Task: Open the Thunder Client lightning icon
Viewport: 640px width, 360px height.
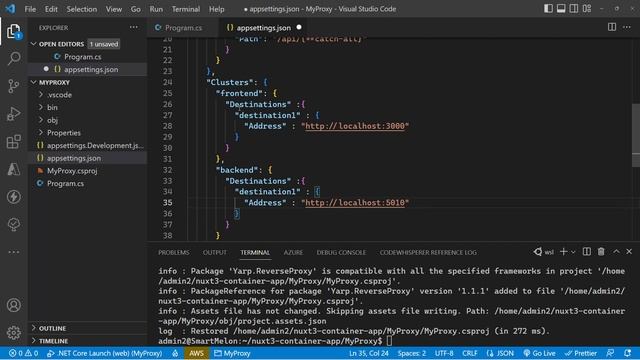Action: click(x=13, y=197)
